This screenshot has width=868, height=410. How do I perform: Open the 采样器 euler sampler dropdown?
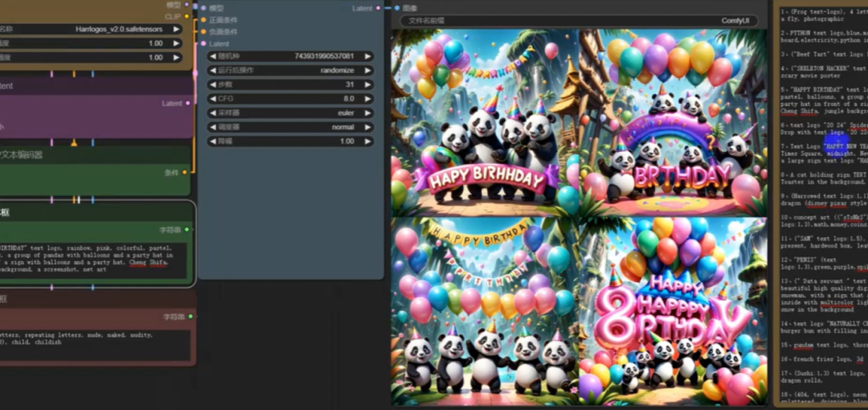290,113
